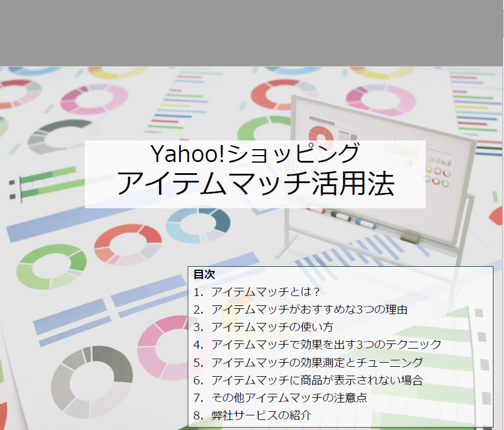Select item 1 'アイテムマッチとは？'
The height and width of the screenshot is (430, 504).
tap(257, 292)
